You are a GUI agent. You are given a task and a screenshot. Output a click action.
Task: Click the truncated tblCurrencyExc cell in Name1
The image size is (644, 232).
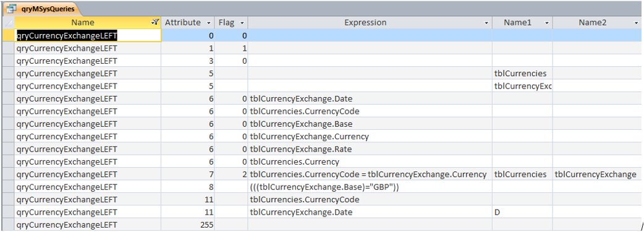click(x=522, y=86)
